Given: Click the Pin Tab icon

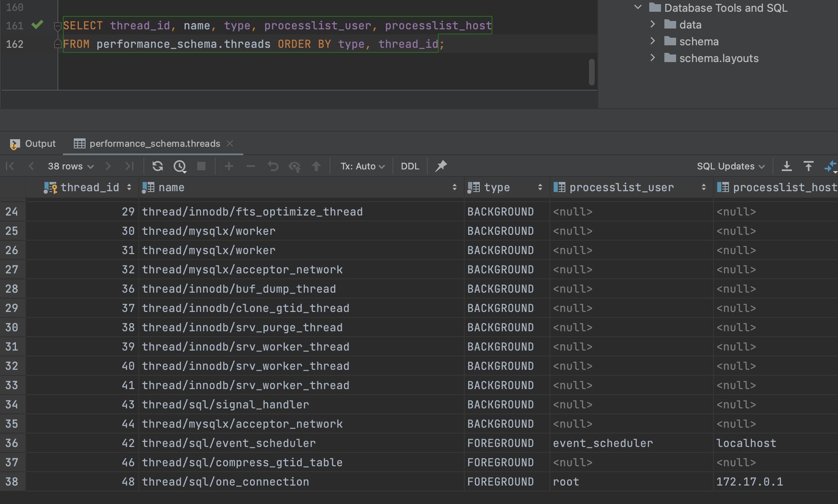Looking at the screenshot, I should click(x=441, y=166).
